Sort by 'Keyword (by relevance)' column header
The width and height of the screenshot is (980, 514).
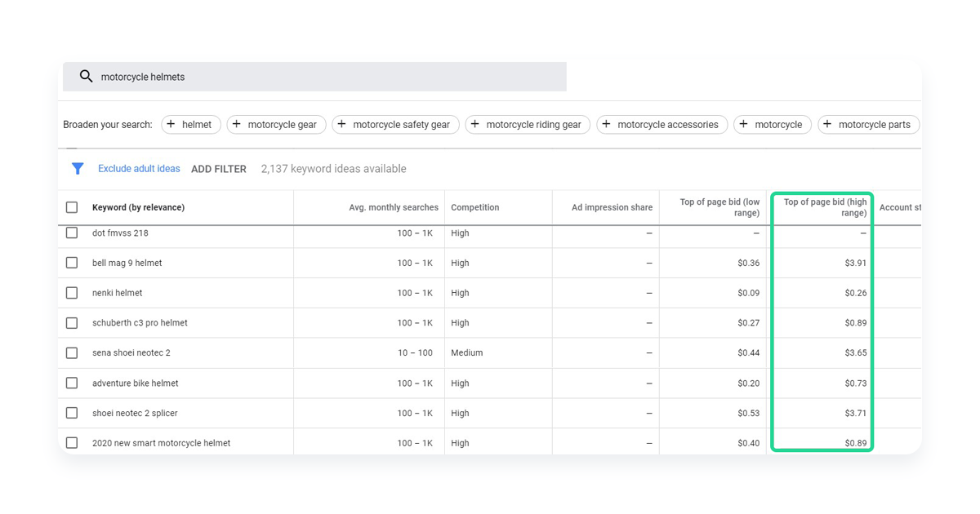138,207
